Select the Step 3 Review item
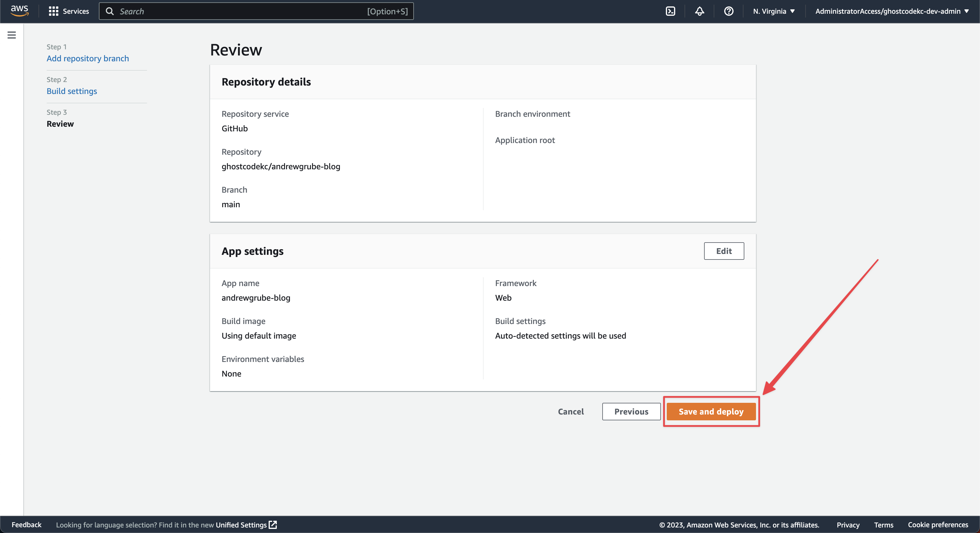This screenshot has height=533, width=980. click(60, 124)
